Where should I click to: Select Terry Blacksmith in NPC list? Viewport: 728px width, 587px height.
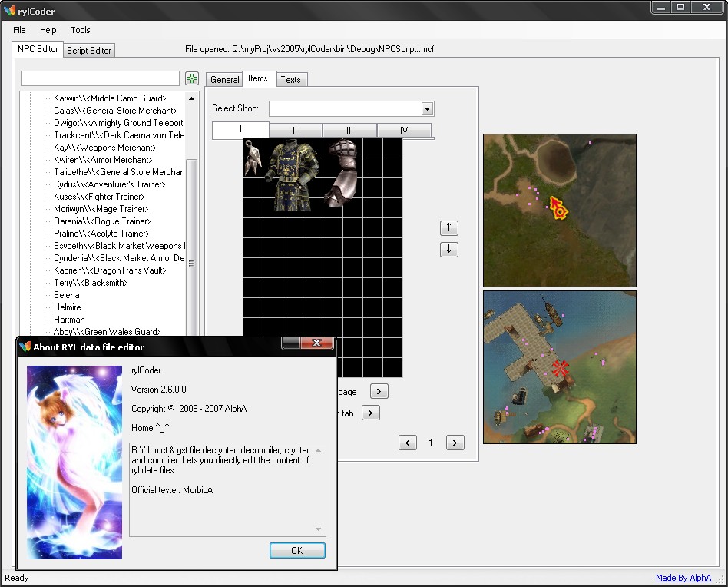pos(91,283)
